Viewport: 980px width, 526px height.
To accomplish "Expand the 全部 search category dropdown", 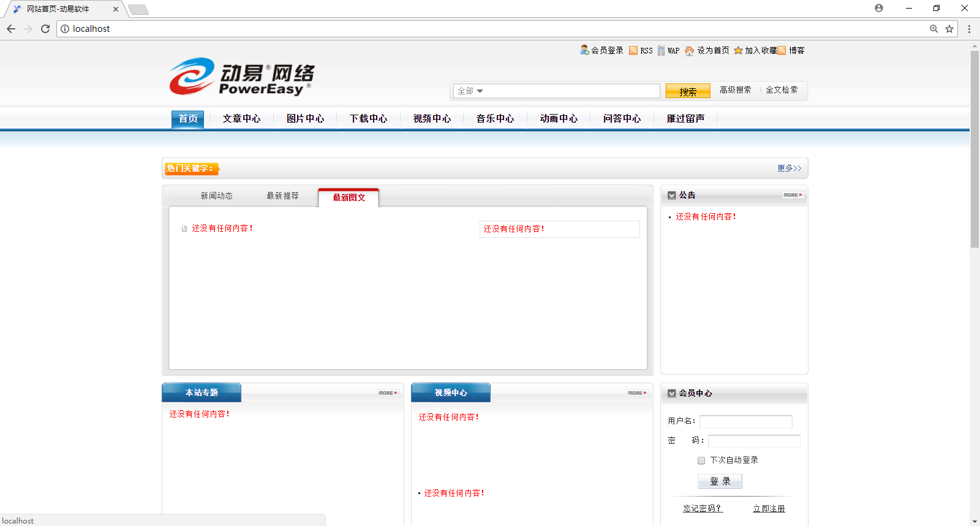I will click(470, 91).
